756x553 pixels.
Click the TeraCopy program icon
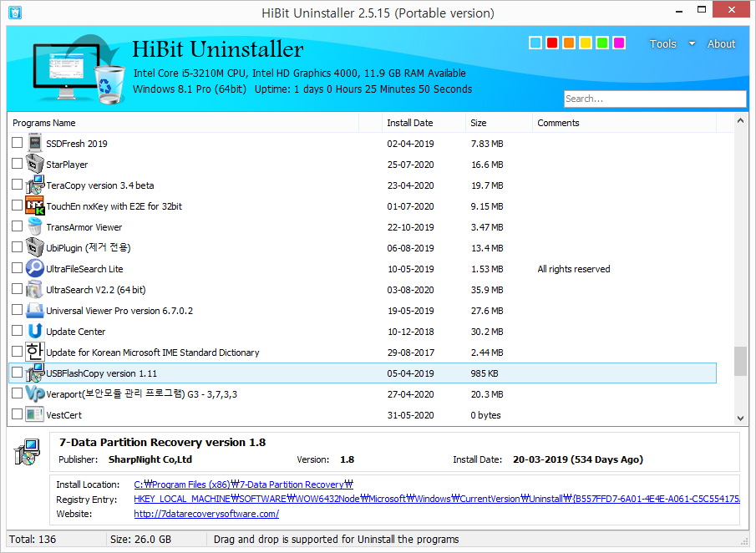(x=35, y=185)
